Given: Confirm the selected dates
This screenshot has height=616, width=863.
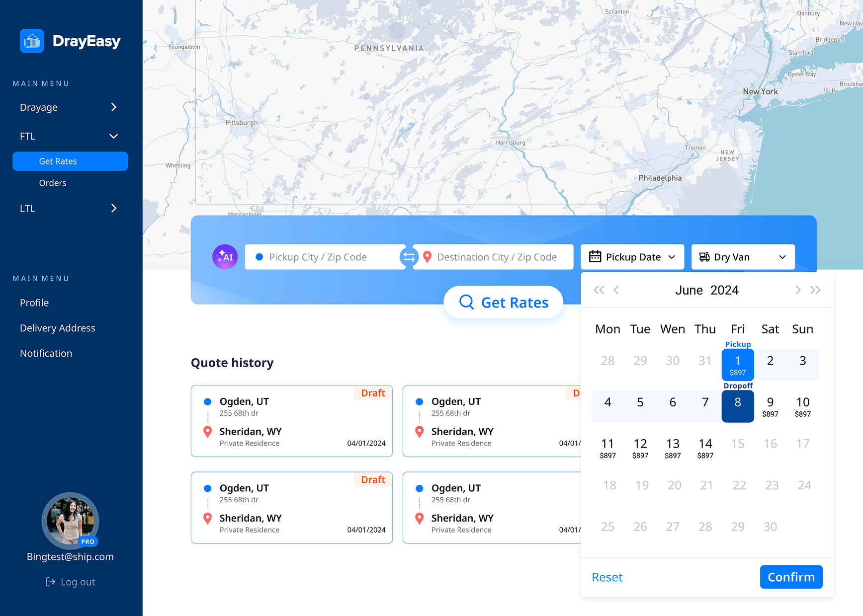Looking at the screenshot, I should [x=791, y=577].
